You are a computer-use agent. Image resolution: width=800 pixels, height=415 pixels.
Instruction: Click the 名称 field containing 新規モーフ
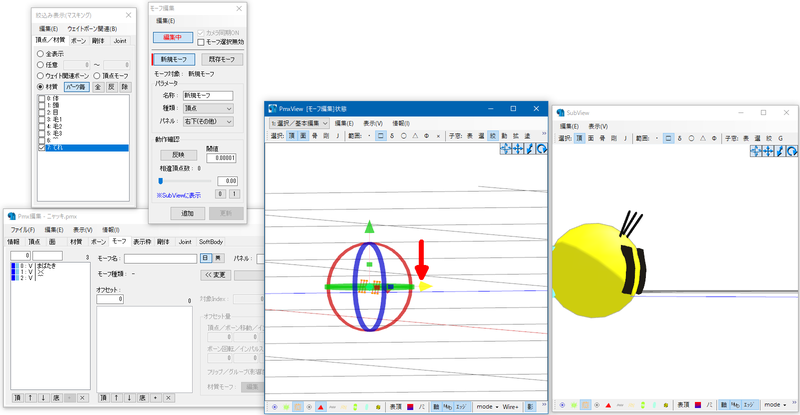click(208, 95)
